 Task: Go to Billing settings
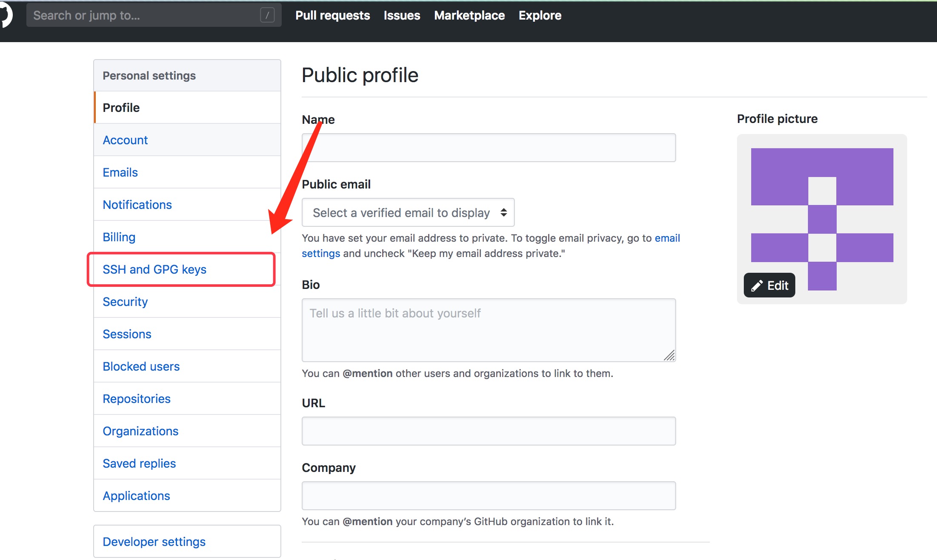coord(187,237)
